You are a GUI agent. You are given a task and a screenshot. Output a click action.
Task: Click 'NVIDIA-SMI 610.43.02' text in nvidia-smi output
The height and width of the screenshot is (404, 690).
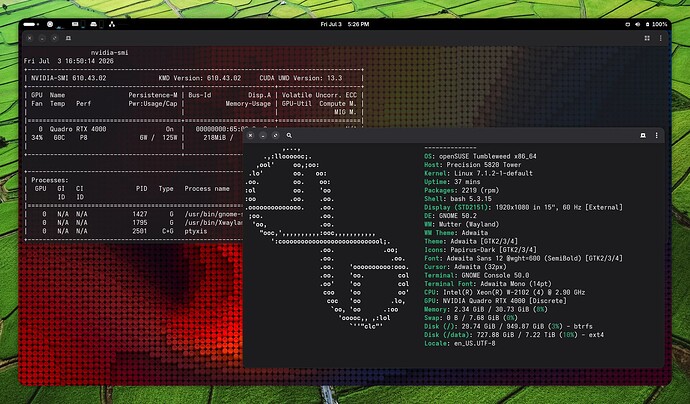click(69, 78)
